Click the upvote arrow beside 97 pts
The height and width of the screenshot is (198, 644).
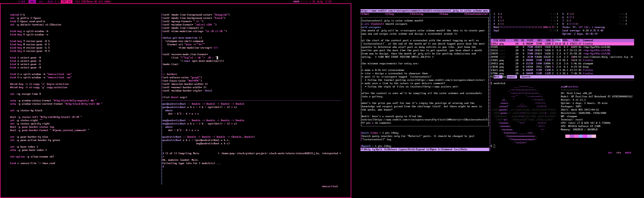pyautogui.click(x=373, y=123)
